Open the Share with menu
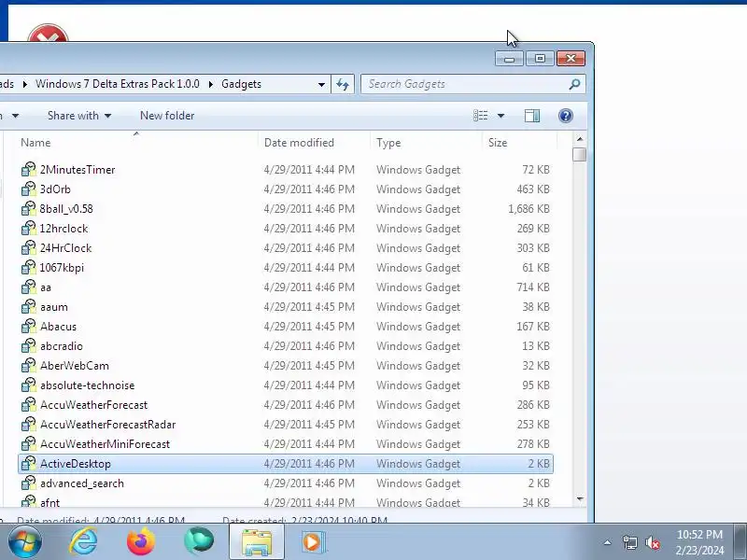747x560 pixels. [x=79, y=116]
